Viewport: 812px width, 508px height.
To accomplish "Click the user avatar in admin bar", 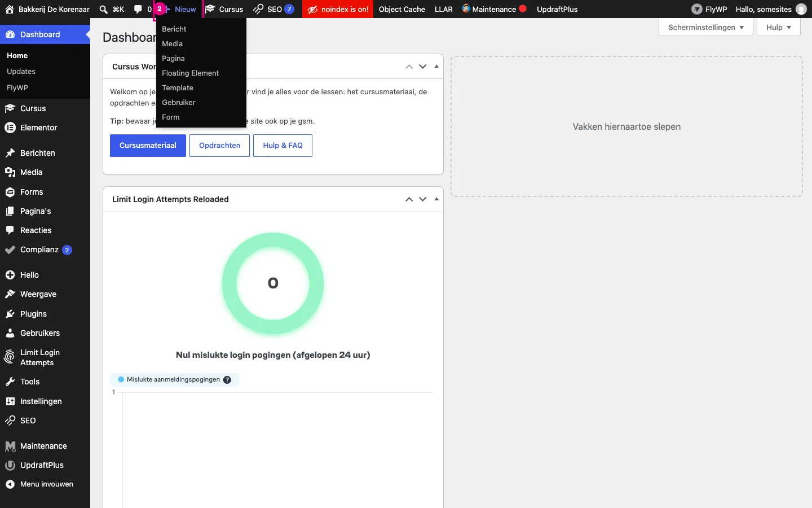I will (x=801, y=9).
